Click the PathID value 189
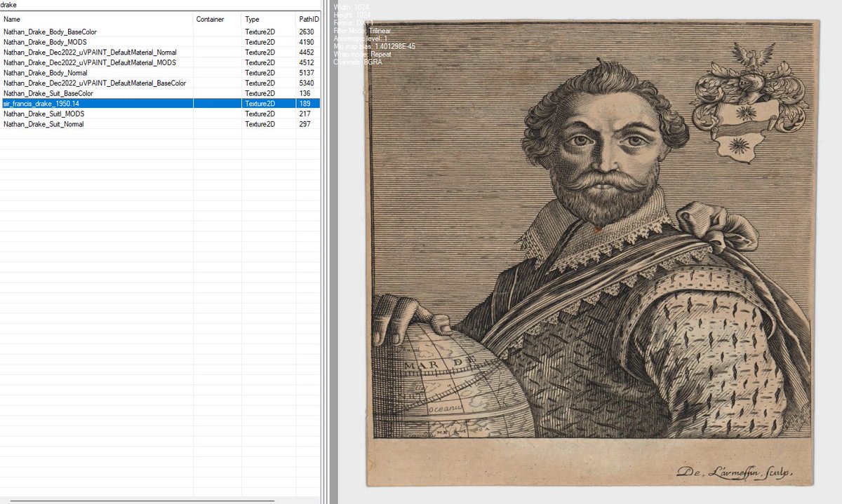The width and height of the screenshot is (842, 504). (305, 103)
